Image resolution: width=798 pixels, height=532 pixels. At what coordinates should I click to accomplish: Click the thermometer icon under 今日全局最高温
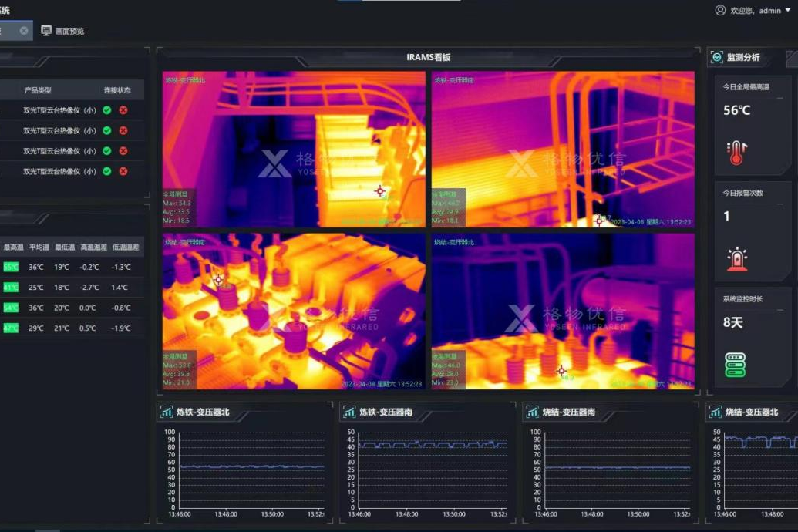pyautogui.click(x=737, y=153)
